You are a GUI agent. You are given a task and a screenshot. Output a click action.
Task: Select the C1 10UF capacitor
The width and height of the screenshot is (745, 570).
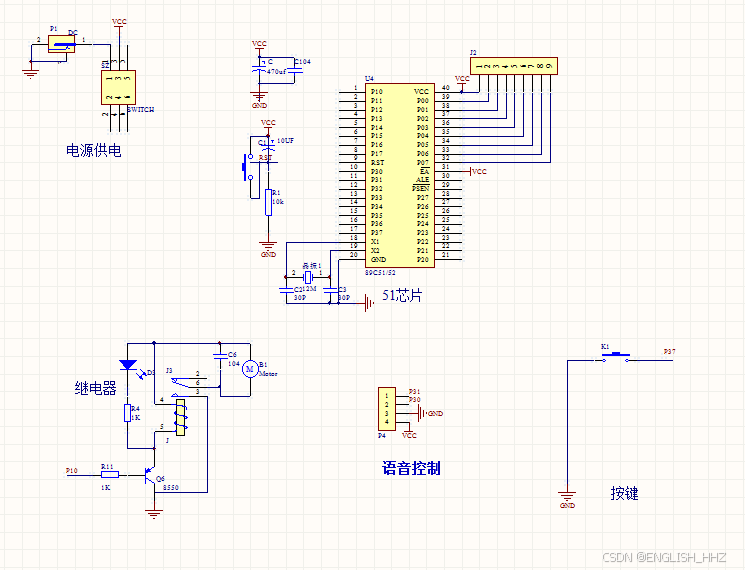point(268,147)
